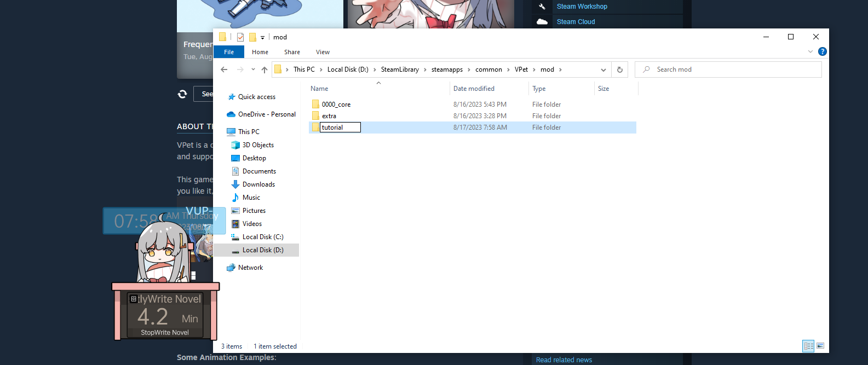Screen dimensions: 868x365
Task: Go up one folder level
Action: (x=265, y=69)
